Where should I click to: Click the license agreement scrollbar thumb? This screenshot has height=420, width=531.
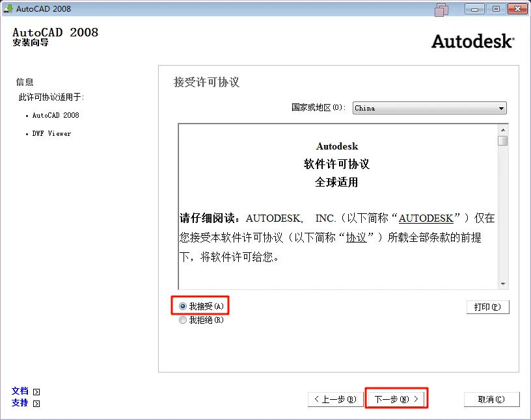503,140
